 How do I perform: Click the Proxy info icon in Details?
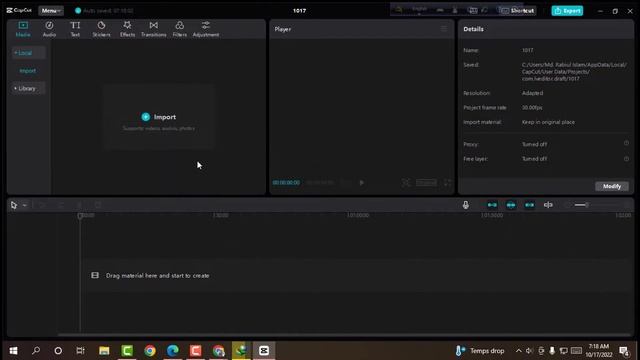click(626, 143)
